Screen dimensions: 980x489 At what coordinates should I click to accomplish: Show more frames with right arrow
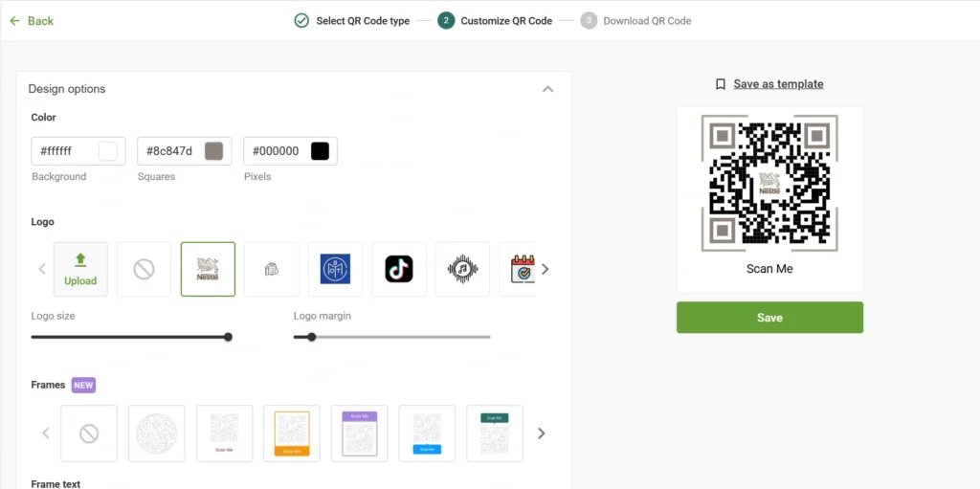click(x=542, y=433)
